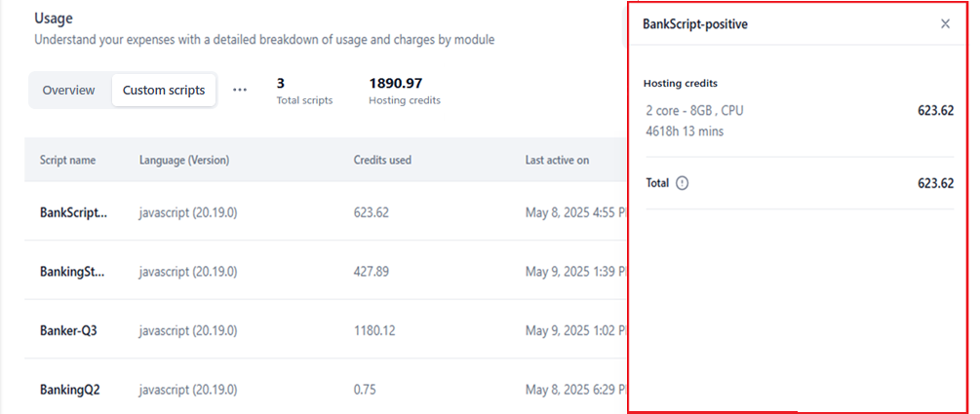Click the Total scripts count of 3
The height and width of the screenshot is (414, 980).
[x=281, y=84]
